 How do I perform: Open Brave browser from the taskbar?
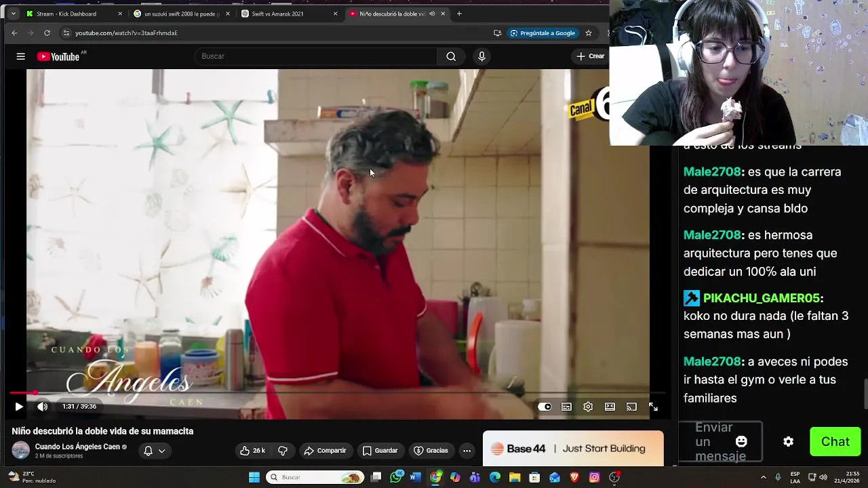[x=574, y=477]
